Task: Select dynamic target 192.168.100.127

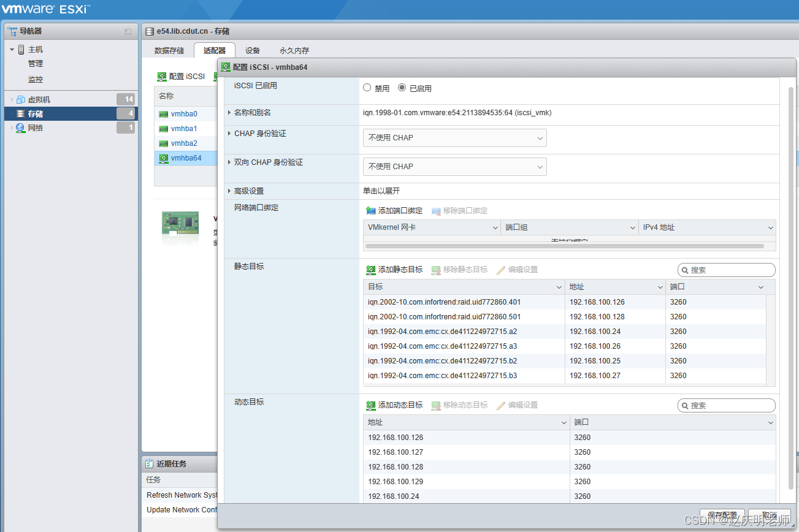Action: coord(570,452)
